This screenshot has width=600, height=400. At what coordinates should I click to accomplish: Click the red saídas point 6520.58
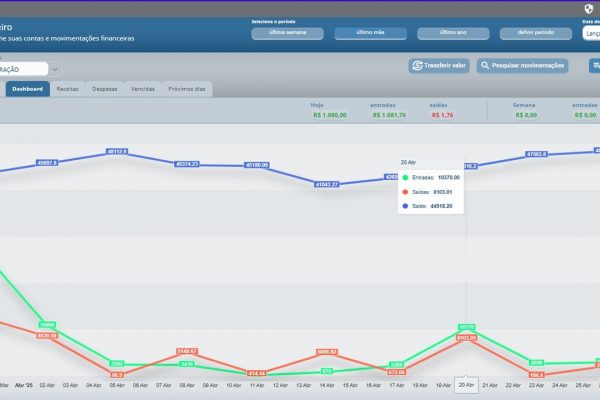point(47,335)
